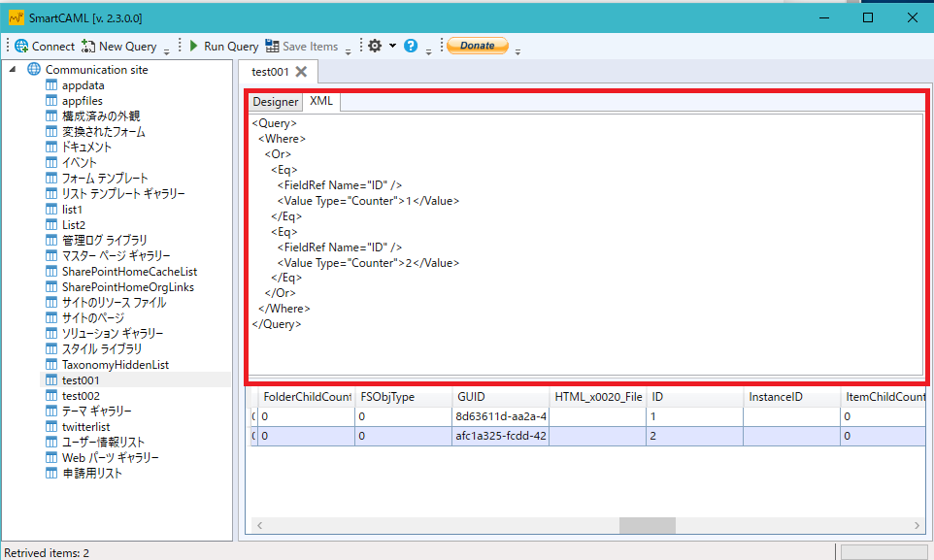Viewport: 934px width, 560px height.
Task: Sort by the ID column header
Action: pyautogui.click(x=694, y=397)
